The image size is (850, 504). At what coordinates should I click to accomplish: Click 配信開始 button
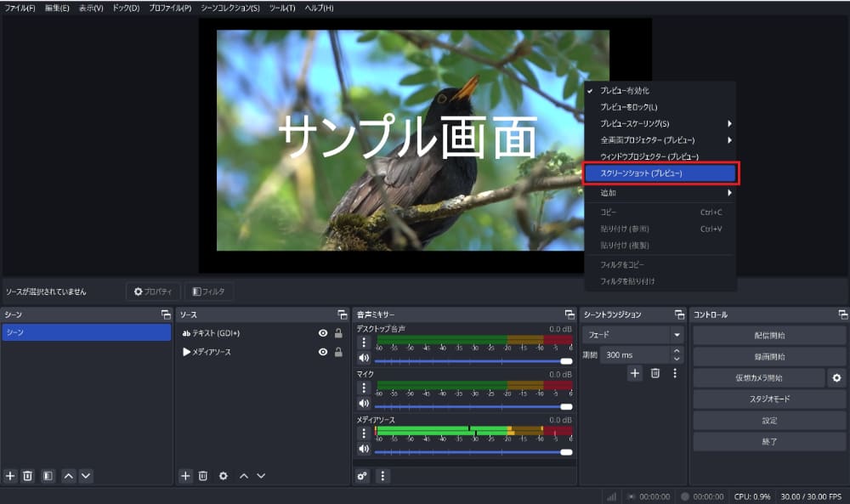click(769, 336)
